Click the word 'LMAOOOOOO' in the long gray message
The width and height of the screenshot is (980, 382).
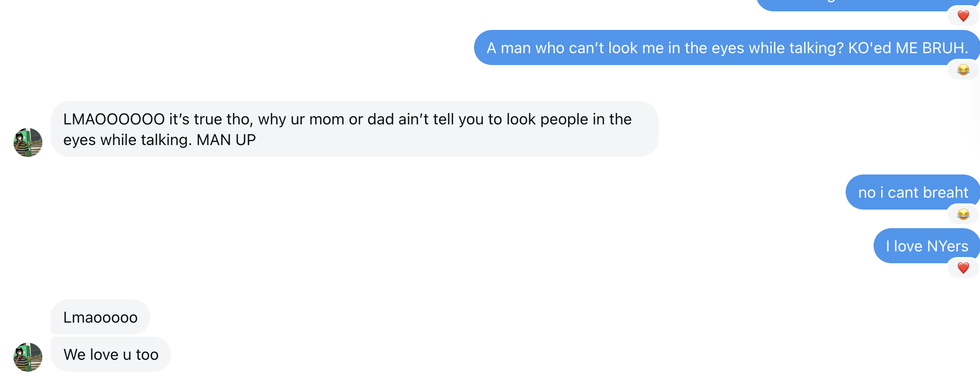tap(114, 119)
